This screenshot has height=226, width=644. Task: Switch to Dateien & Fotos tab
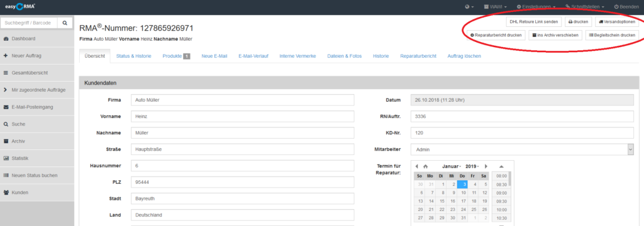344,56
